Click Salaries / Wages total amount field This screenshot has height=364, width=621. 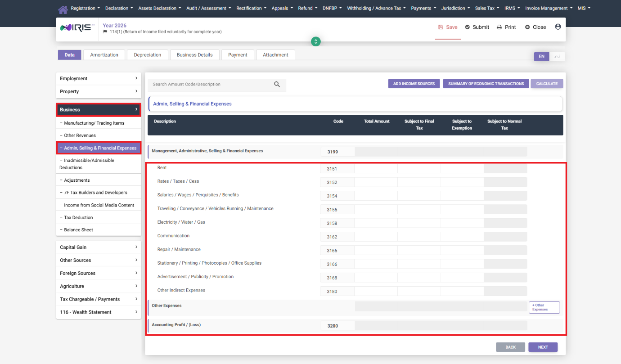click(376, 196)
